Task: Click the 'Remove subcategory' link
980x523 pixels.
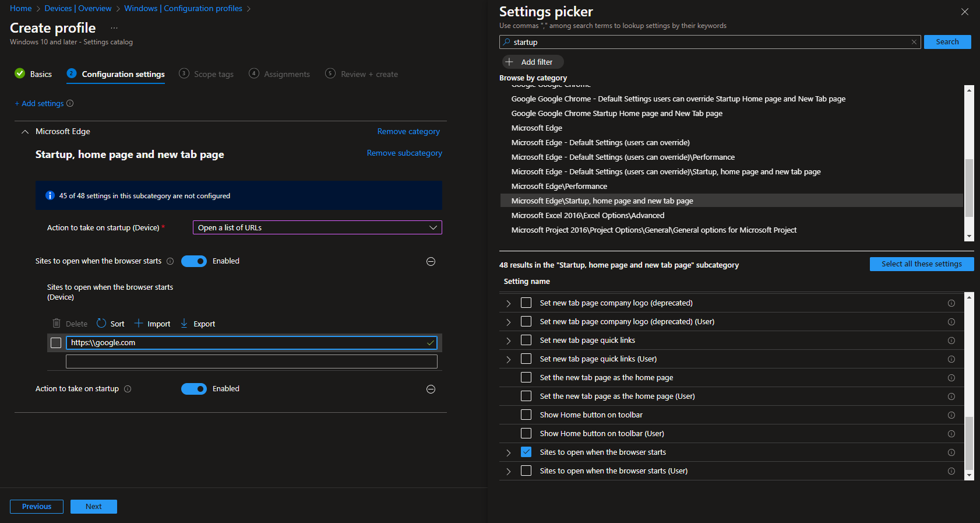Action: [404, 153]
